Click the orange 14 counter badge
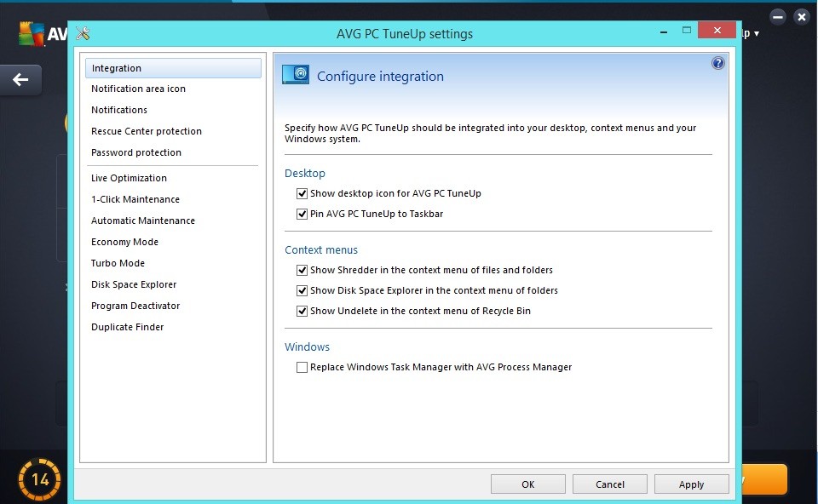Image resolution: width=818 pixels, height=504 pixels. coord(40,479)
